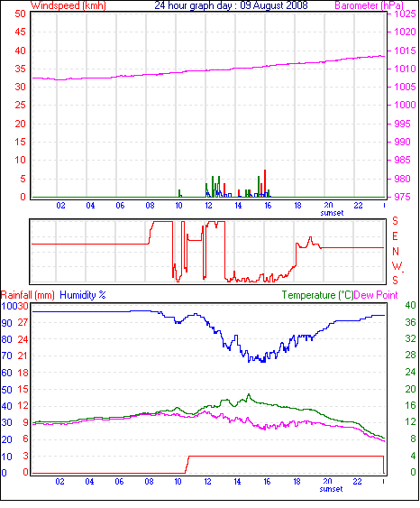Click the tallest red wind gust bar
The height and width of the screenshot is (508, 420).
click(x=265, y=183)
